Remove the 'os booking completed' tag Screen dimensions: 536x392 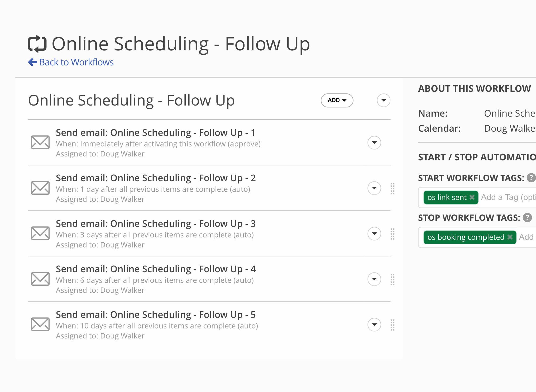[x=510, y=237]
